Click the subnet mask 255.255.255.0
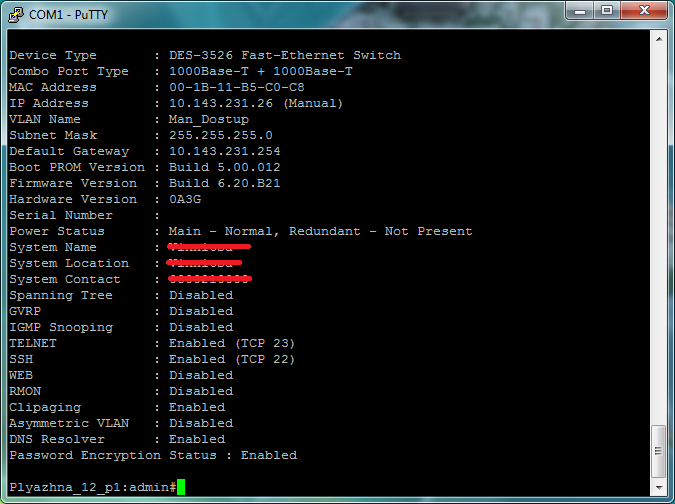This screenshot has width=675, height=504. click(221, 135)
